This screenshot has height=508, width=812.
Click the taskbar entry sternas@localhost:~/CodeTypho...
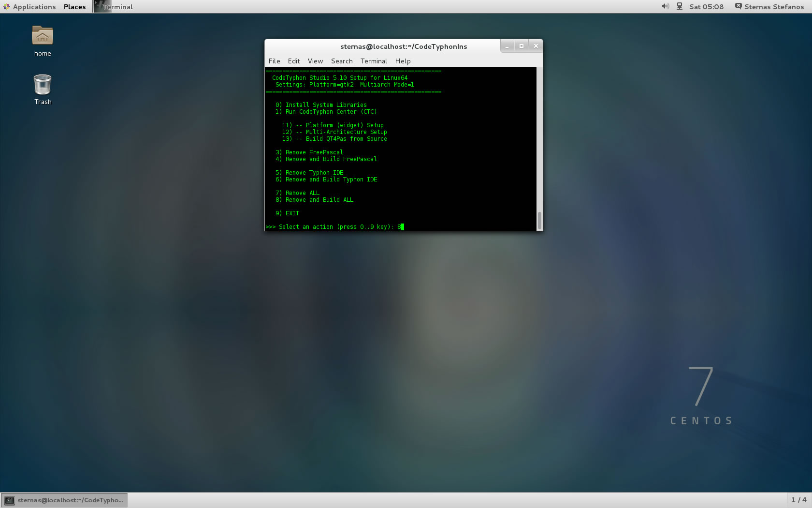(64, 500)
